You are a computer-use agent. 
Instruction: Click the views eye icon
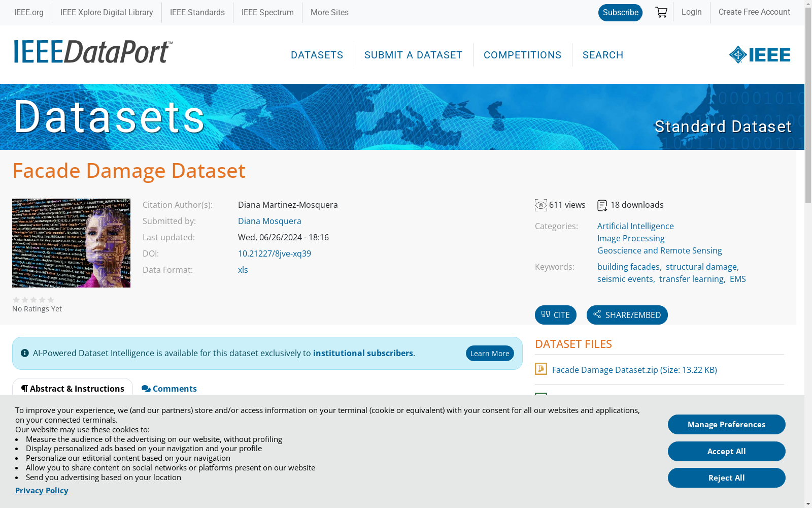tap(541, 205)
